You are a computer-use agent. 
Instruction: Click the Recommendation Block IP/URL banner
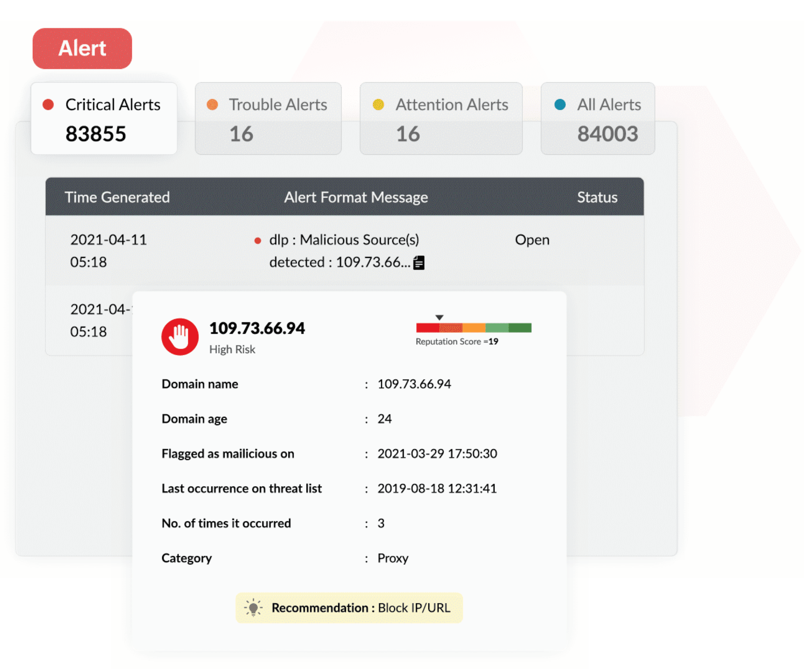[349, 608]
